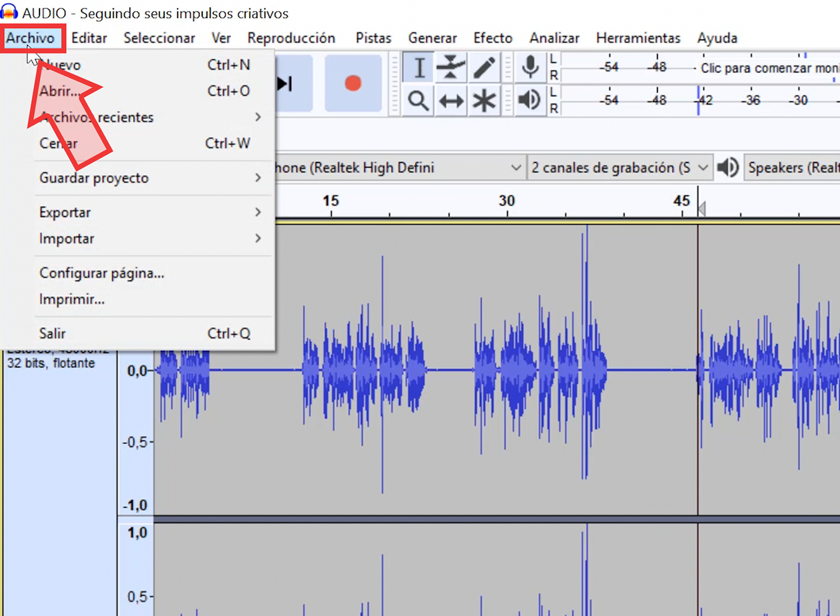Open the Generar menu
This screenshot has height=616, width=840.
(x=432, y=38)
